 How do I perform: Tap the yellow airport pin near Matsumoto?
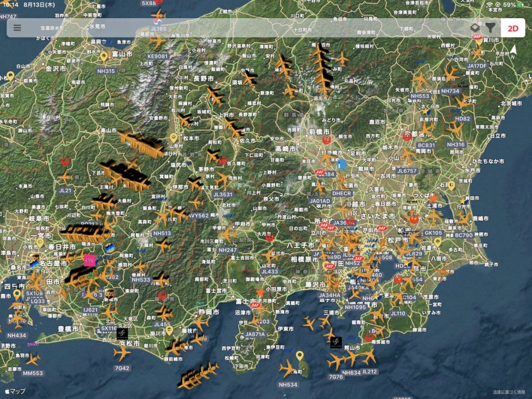coord(174,138)
